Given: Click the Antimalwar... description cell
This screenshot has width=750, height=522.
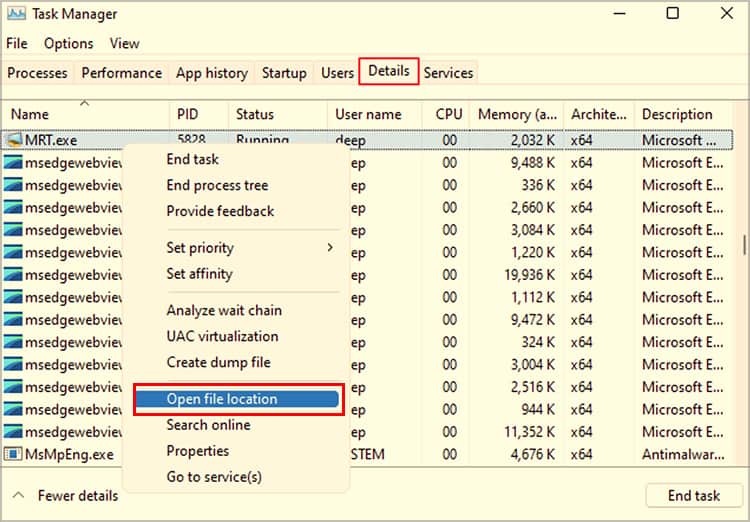Looking at the screenshot, I should click(683, 454).
